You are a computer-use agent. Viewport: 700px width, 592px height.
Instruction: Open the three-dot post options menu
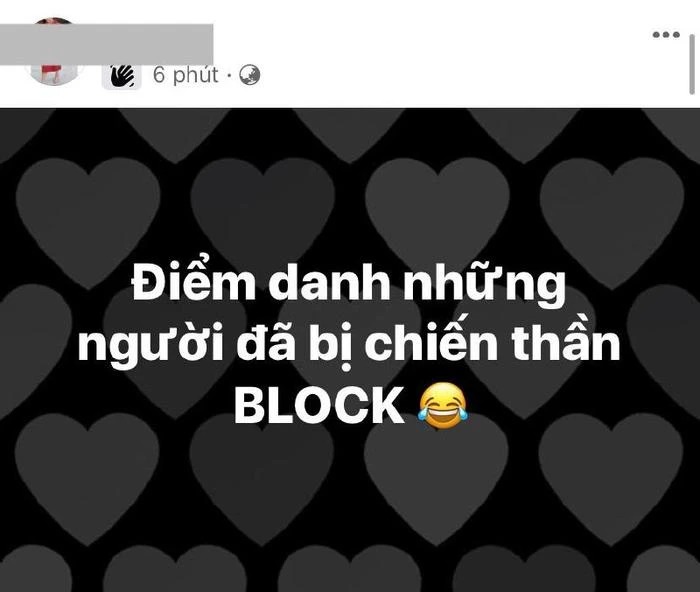coord(666,34)
